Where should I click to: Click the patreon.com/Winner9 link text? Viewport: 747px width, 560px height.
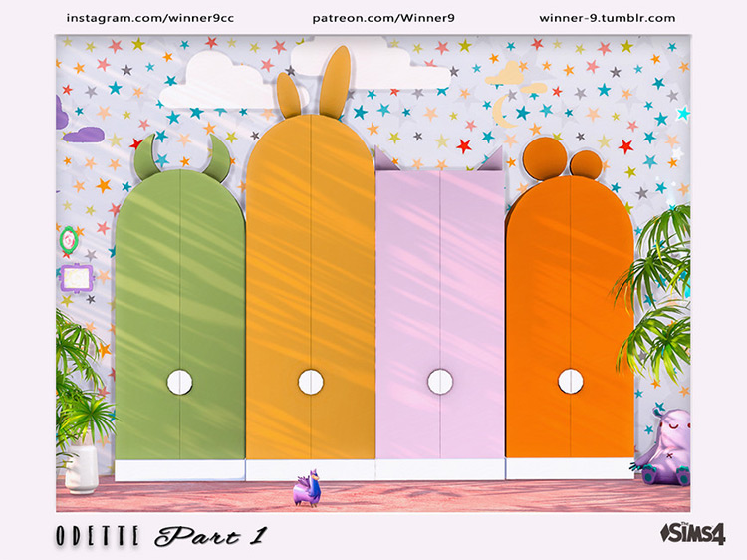point(383,19)
